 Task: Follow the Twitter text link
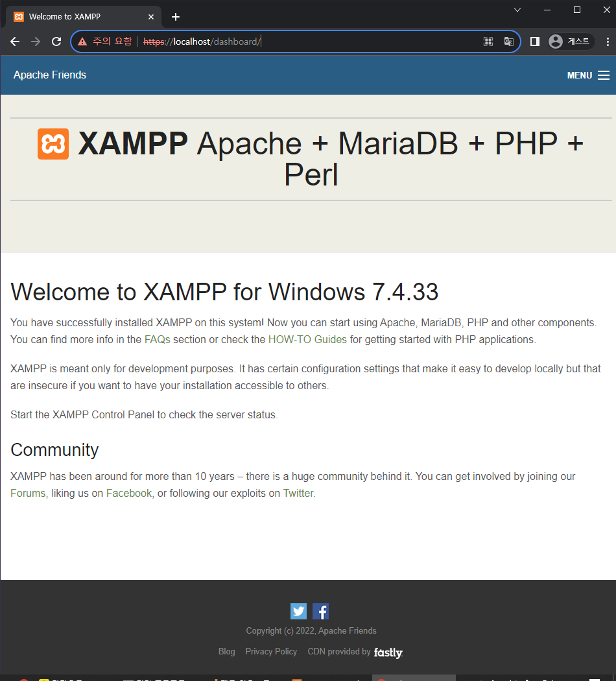pos(298,494)
